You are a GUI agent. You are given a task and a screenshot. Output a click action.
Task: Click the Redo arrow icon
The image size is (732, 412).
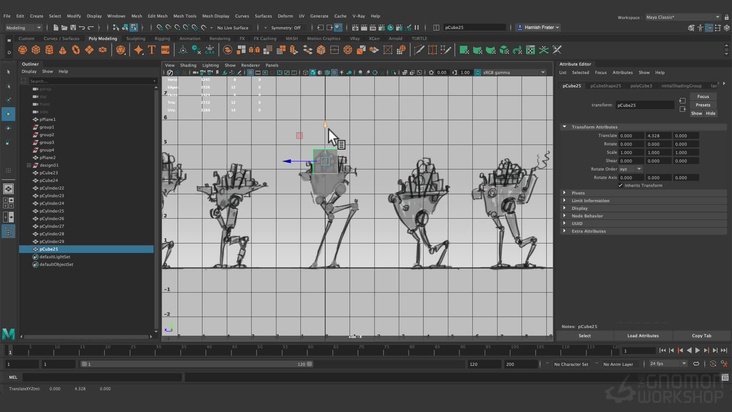pyautogui.click(x=91, y=28)
